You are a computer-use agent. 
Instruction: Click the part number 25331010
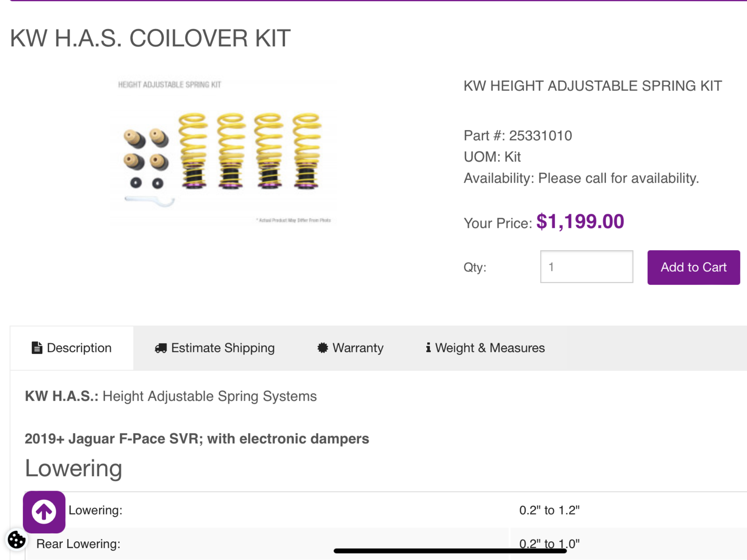pyautogui.click(x=540, y=136)
